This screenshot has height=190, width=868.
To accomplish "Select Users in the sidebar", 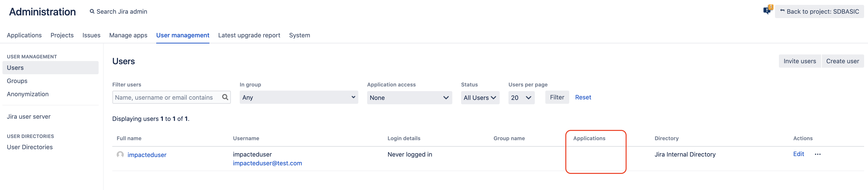I will click(x=51, y=68).
